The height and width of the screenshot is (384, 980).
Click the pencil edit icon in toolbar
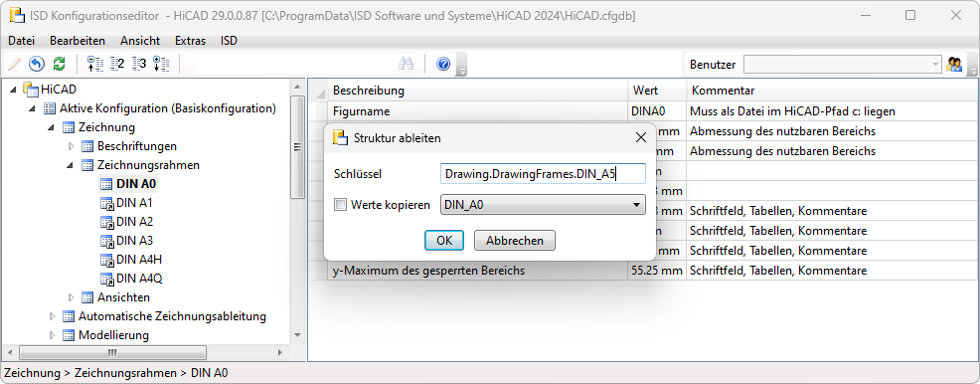click(x=14, y=64)
